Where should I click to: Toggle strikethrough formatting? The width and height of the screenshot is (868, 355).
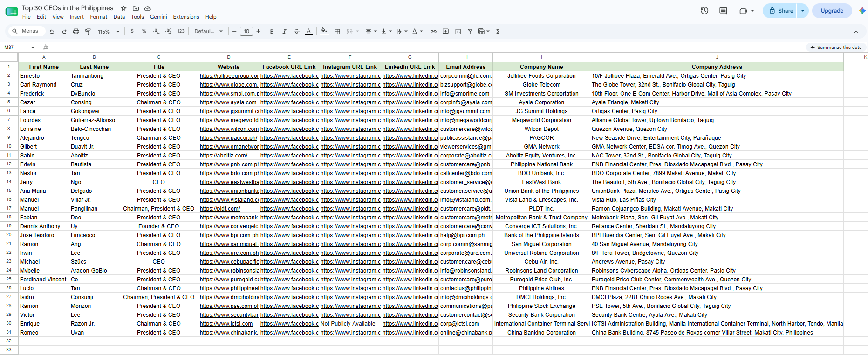[296, 32]
